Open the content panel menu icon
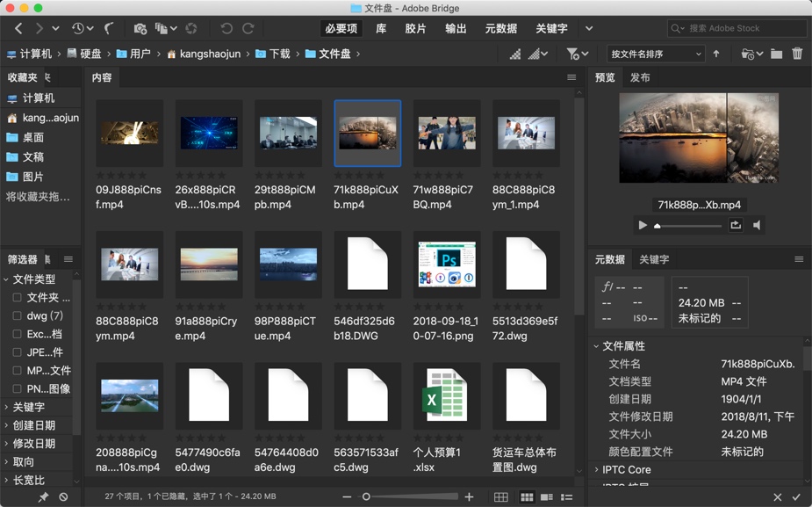This screenshot has height=507, width=812. [571, 77]
